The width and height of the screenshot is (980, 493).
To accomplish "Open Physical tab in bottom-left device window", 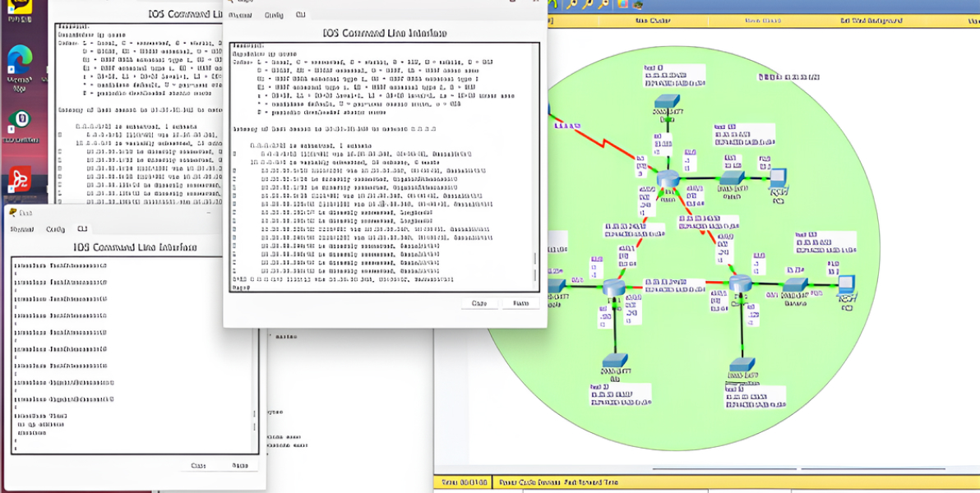I will click(x=22, y=229).
